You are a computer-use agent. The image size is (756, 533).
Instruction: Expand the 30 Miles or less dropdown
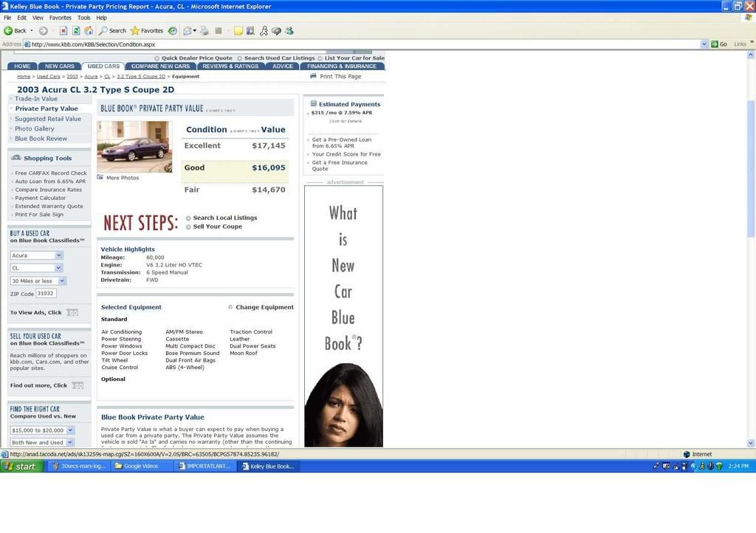pos(38,281)
